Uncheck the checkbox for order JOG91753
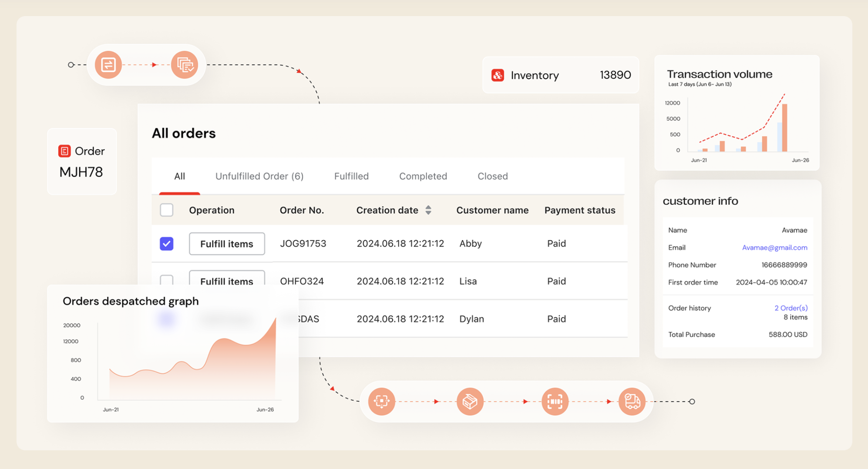 coord(166,244)
